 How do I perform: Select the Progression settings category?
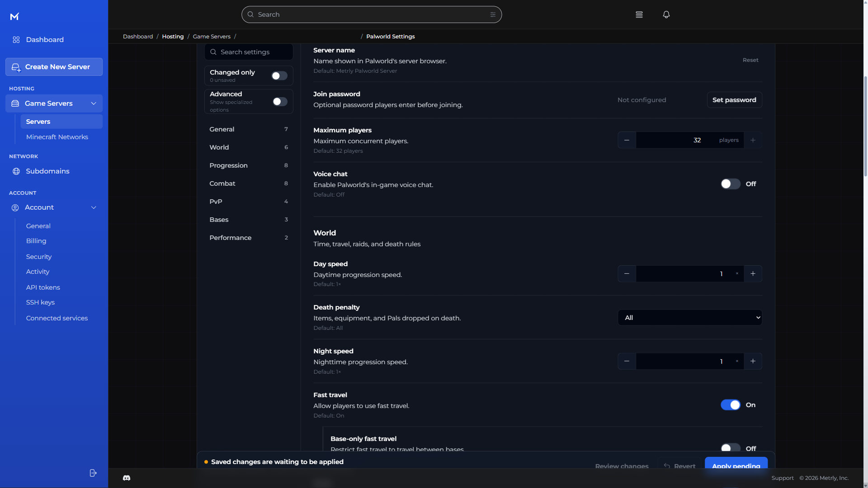248,165
